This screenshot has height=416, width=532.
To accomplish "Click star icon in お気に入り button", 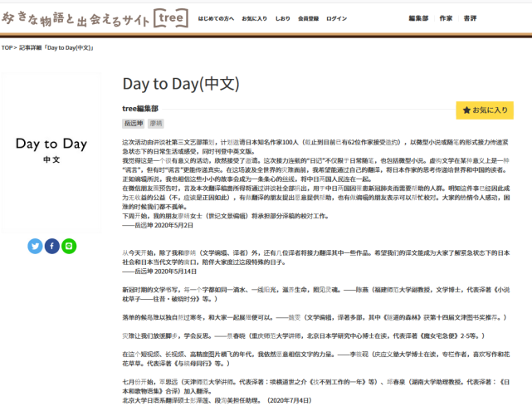I will (x=466, y=110).
